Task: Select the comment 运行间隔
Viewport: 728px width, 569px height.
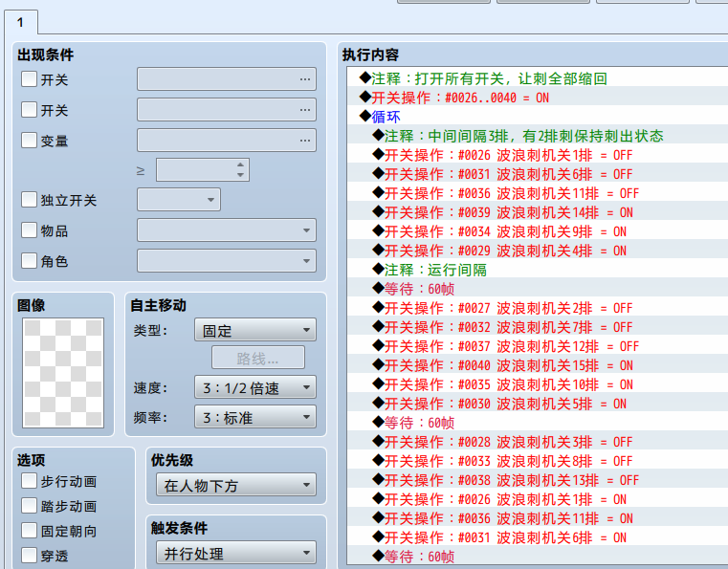Action: pyautogui.click(x=538, y=270)
